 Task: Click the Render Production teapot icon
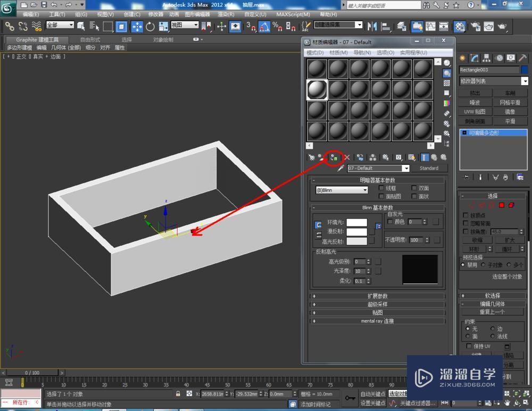tap(502, 26)
